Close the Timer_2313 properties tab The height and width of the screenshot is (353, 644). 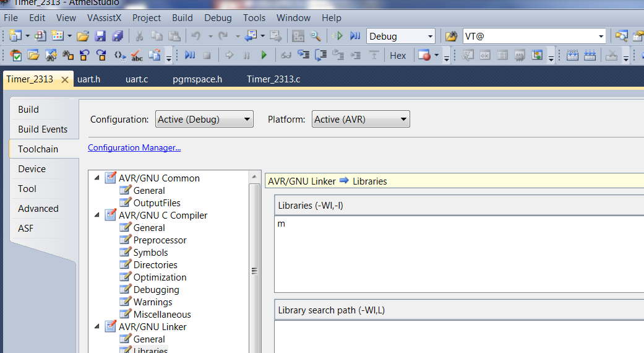click(64, 80)
